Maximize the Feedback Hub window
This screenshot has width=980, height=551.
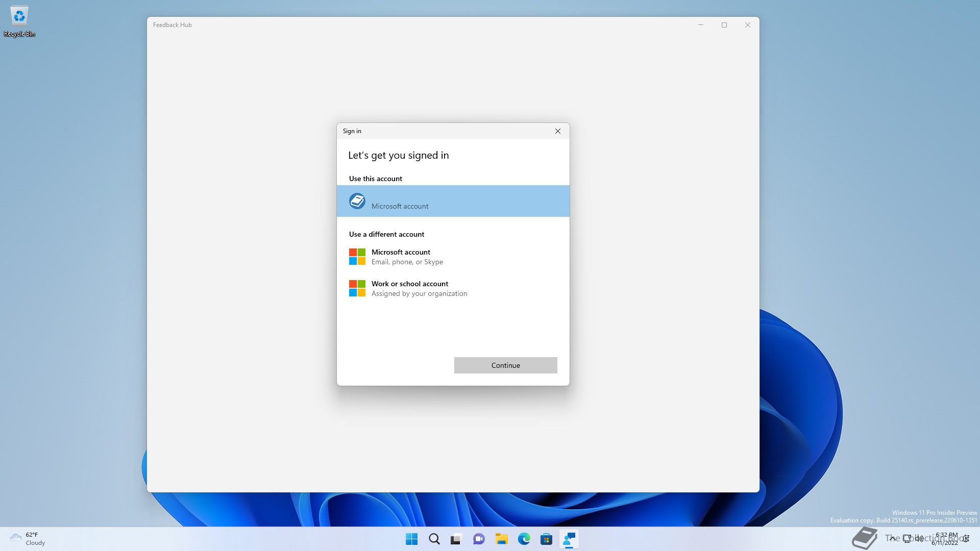coord(724,25)
